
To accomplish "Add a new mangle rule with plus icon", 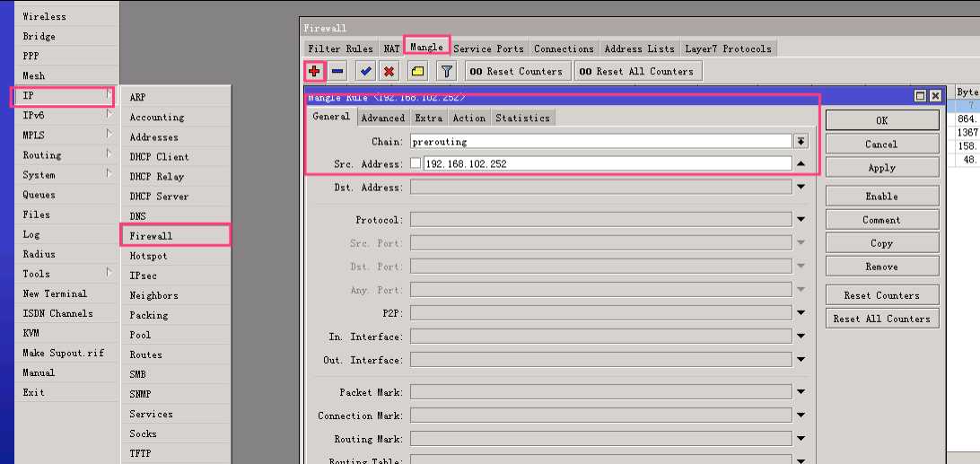I will [x=314, y=71].
